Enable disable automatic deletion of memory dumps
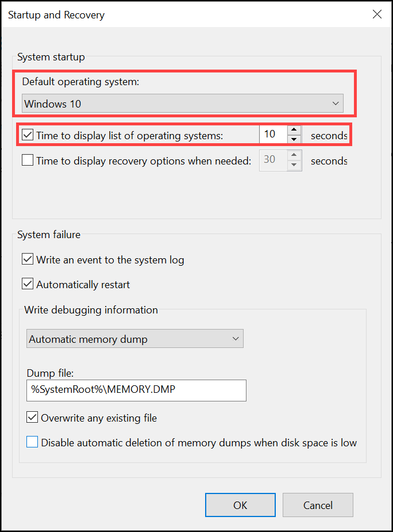 [32, 442]
